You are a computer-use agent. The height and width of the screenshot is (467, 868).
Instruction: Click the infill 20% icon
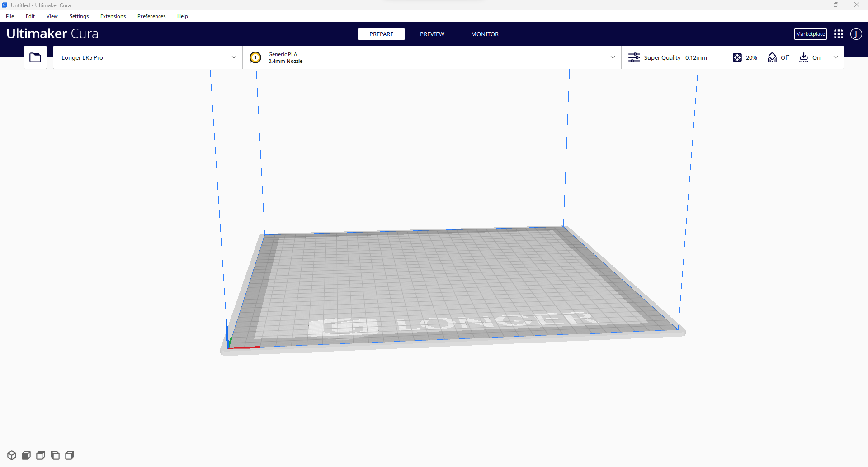[737, 57]
